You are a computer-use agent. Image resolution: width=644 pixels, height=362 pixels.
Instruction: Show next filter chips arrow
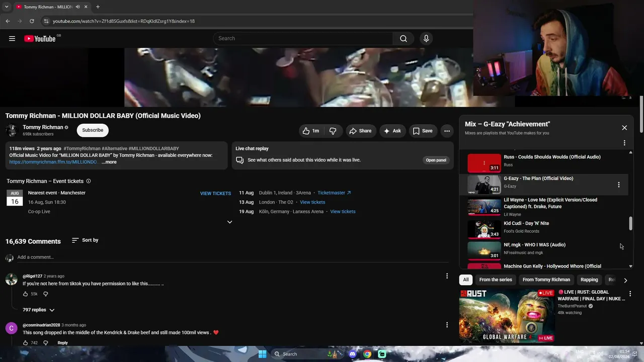pyautogui.click(x=625, y=280)
